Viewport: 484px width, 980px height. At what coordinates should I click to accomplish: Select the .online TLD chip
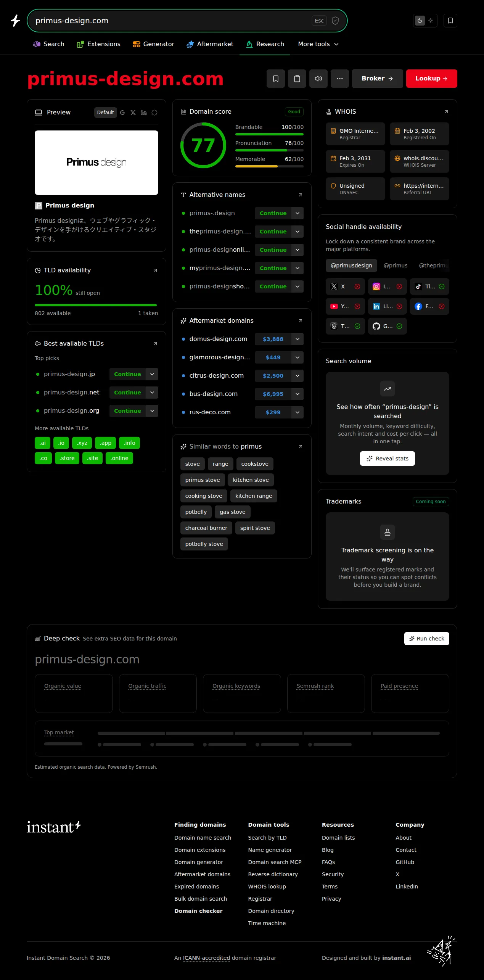(119, 458)
